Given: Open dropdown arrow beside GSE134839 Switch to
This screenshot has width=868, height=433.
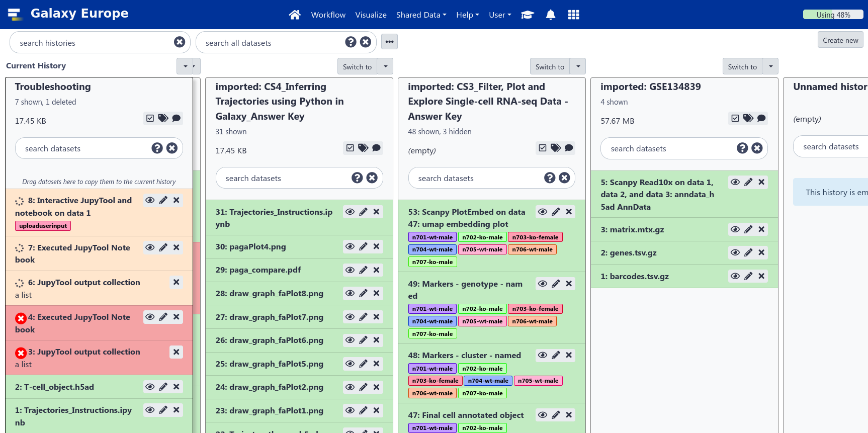Looking at the screenshot, I should coord(770,66).
